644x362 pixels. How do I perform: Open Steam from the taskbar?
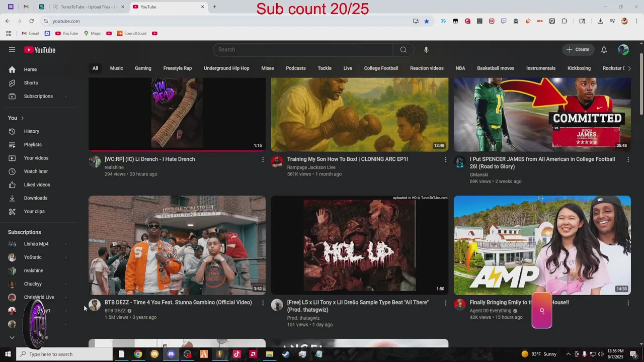pyautogui.click(x=286, y=354)
